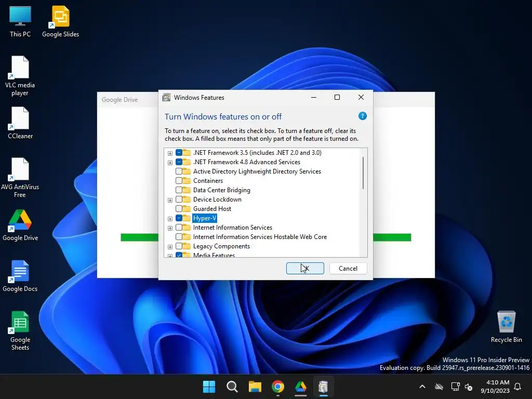Image resolution: width=532 pixels, height=399 pixels.
Task: Select the Recycle Bin icon
Action: click(506, 327)
